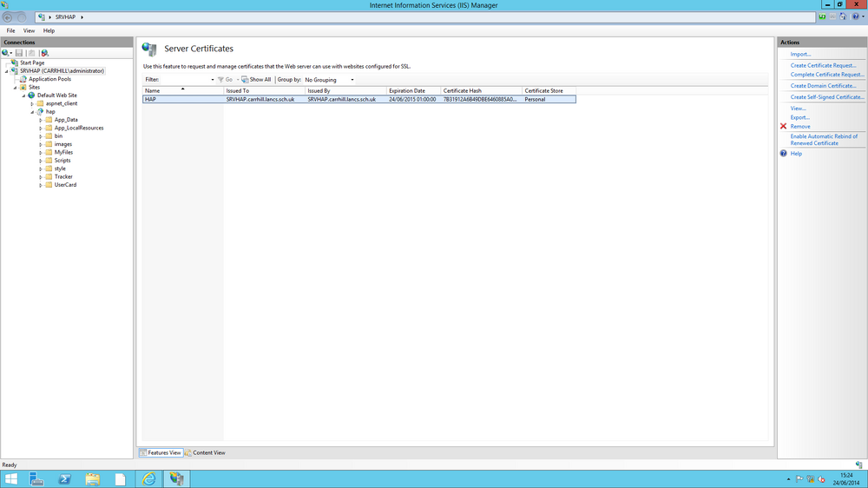Click the Application Pools tree icon
Viewport: 868px width, 488px height.
[x=23, y=79]
